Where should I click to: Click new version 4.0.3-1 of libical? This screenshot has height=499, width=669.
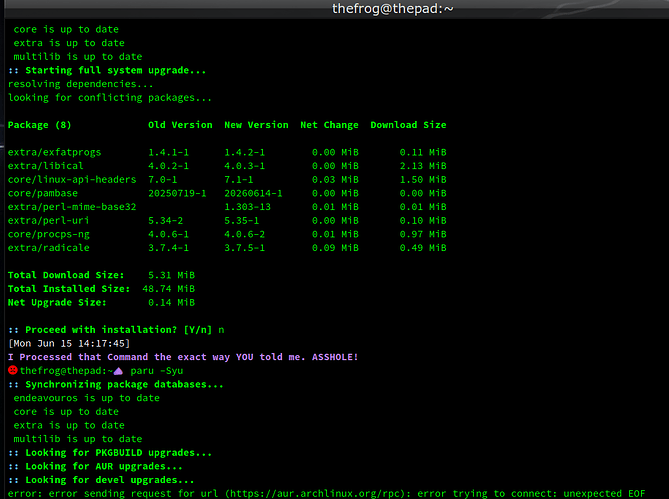point(244,166)
